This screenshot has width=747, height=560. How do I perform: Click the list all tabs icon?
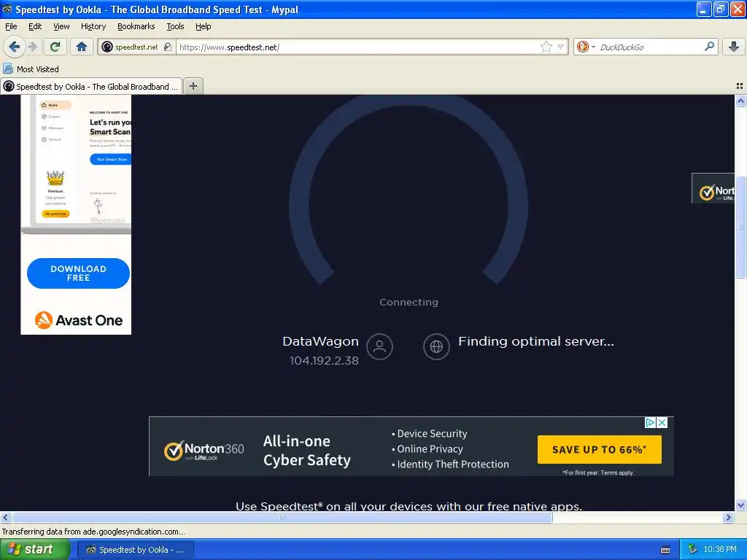(x=740, y=86)
